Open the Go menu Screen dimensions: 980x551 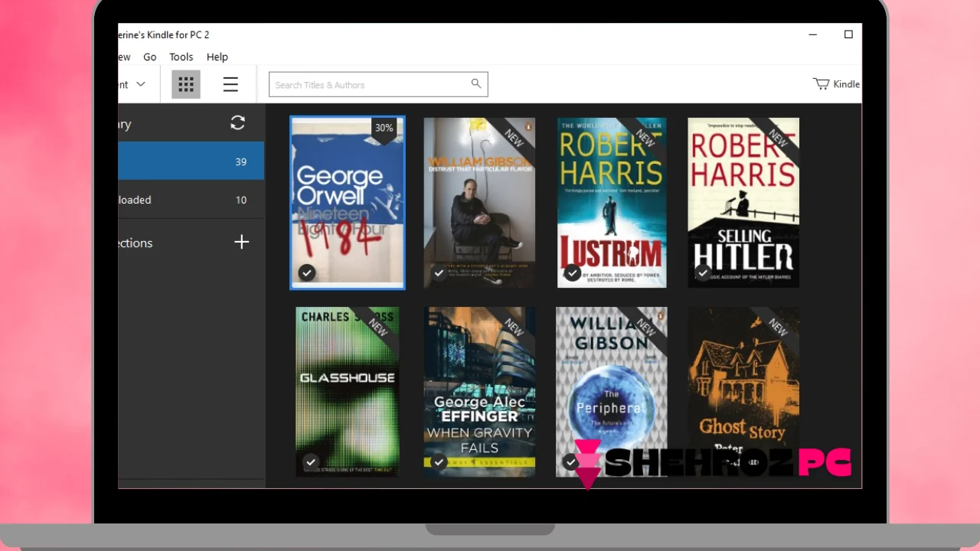pos(150,57)
